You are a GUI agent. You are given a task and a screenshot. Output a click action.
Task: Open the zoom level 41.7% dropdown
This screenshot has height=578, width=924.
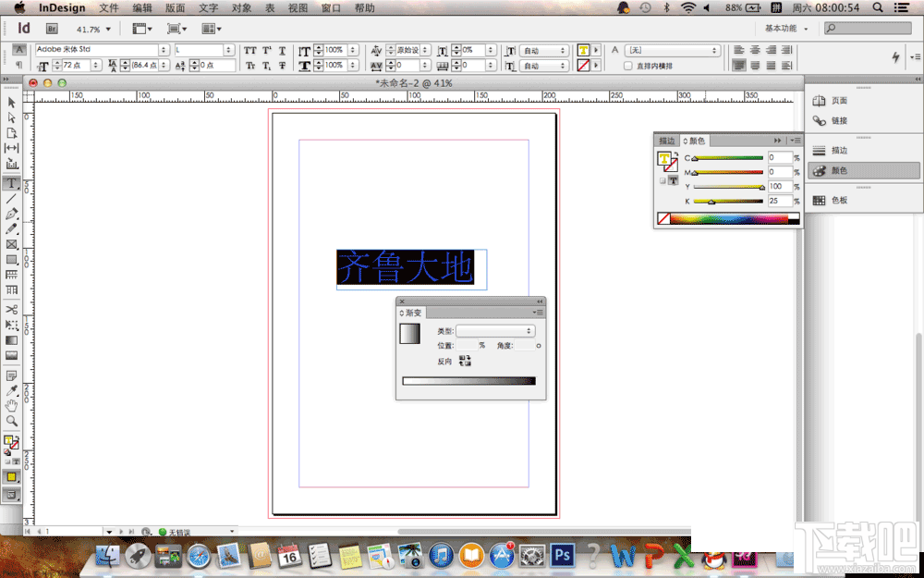point(108,29)
